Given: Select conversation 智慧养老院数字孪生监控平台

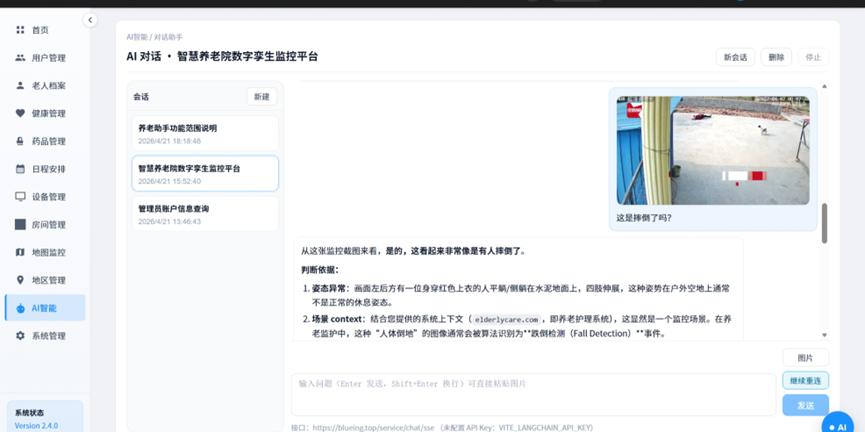Looking at the screenshot, I should [x=205, y=173].
